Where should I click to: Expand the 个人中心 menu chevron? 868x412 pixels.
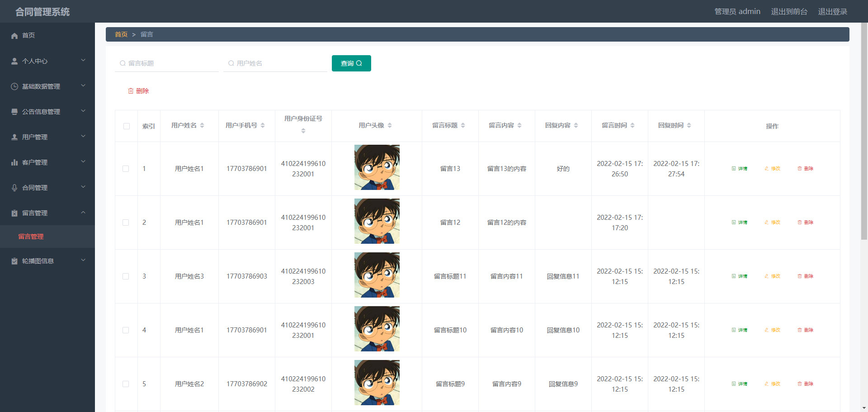tap(83, 60)
